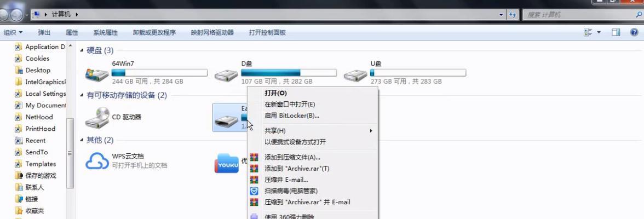Click the refresh address bar icon
Viewport: 644px width, 219px height.
point(512,14)
